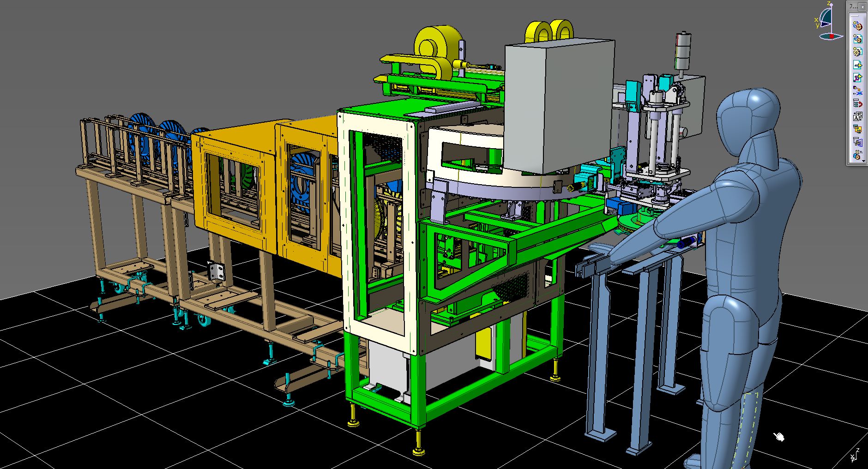Click the Multi Instantiation icon

tap(857, 155)
